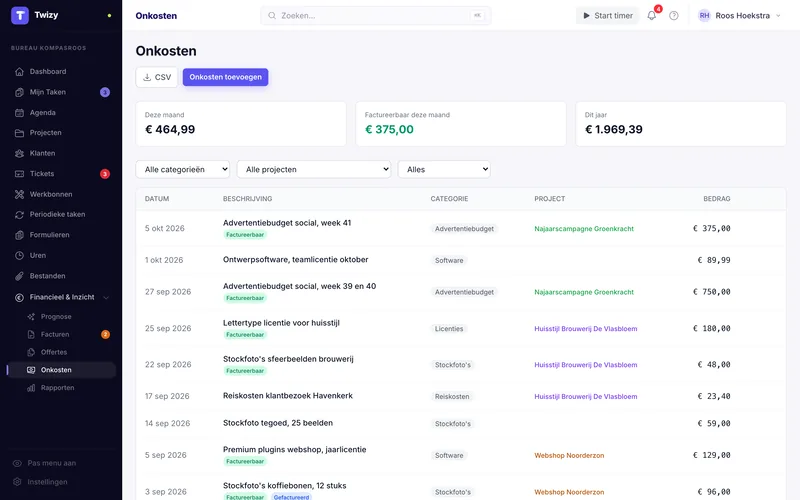Viewport: 800px width, 500px height.
Task: Click the Factureerbaar deze maand card
Action: [461, 124]
